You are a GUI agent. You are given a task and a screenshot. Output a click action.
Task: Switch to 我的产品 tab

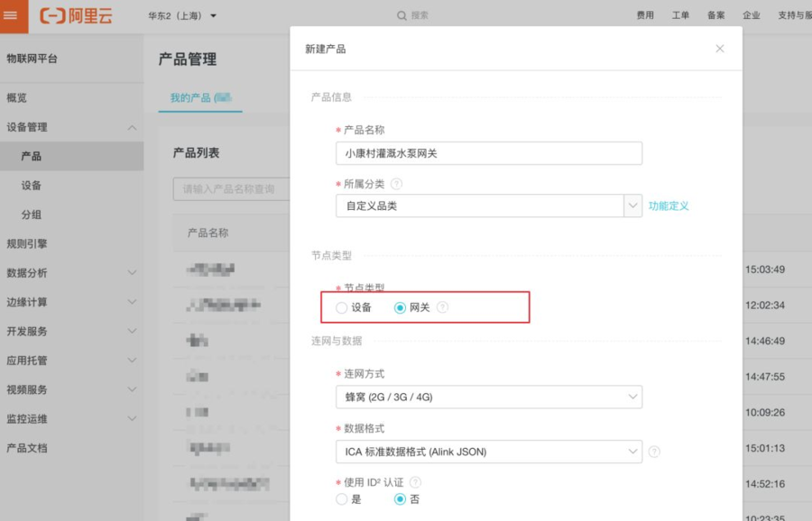click(200, 97)
